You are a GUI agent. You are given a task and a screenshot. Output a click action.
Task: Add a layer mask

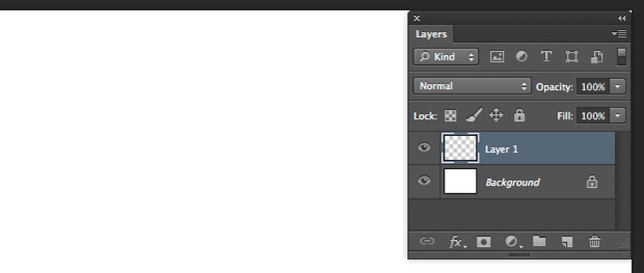(484, 242)
